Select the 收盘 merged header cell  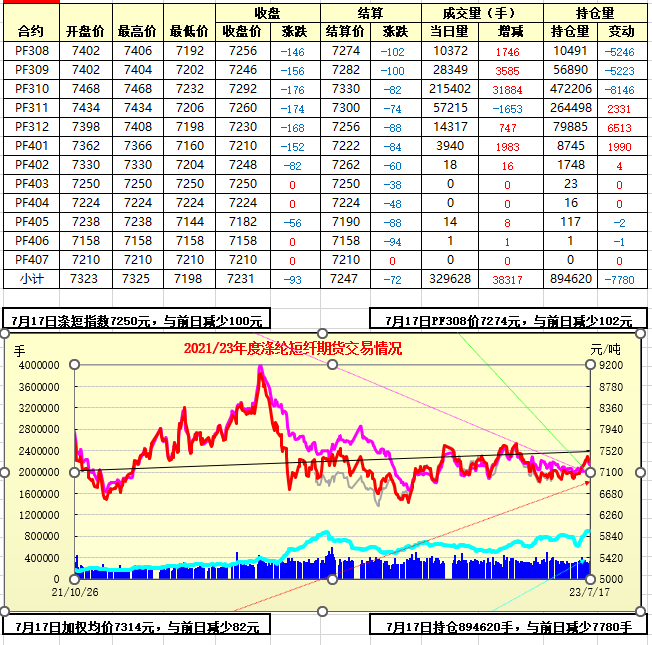coord(267,13)
